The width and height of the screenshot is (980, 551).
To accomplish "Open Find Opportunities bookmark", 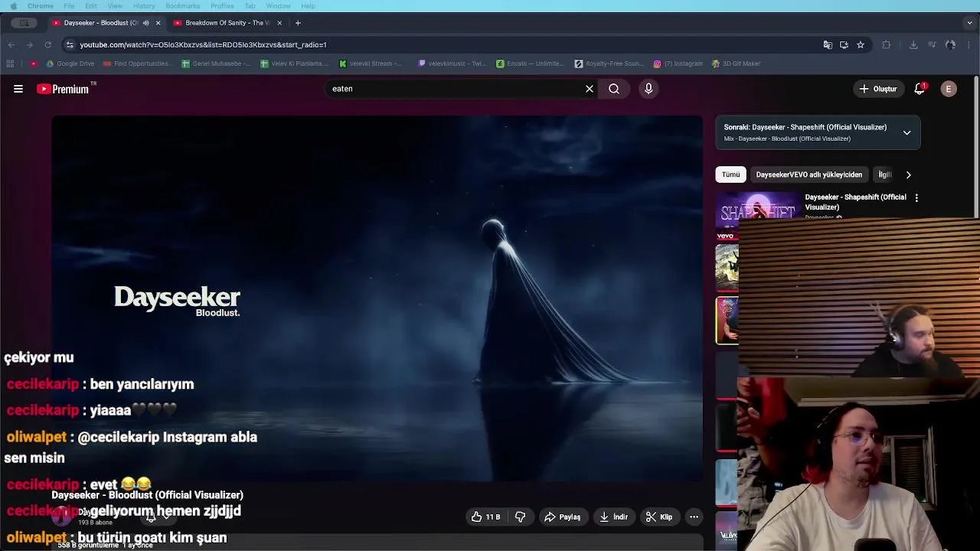I will point(138,64).
